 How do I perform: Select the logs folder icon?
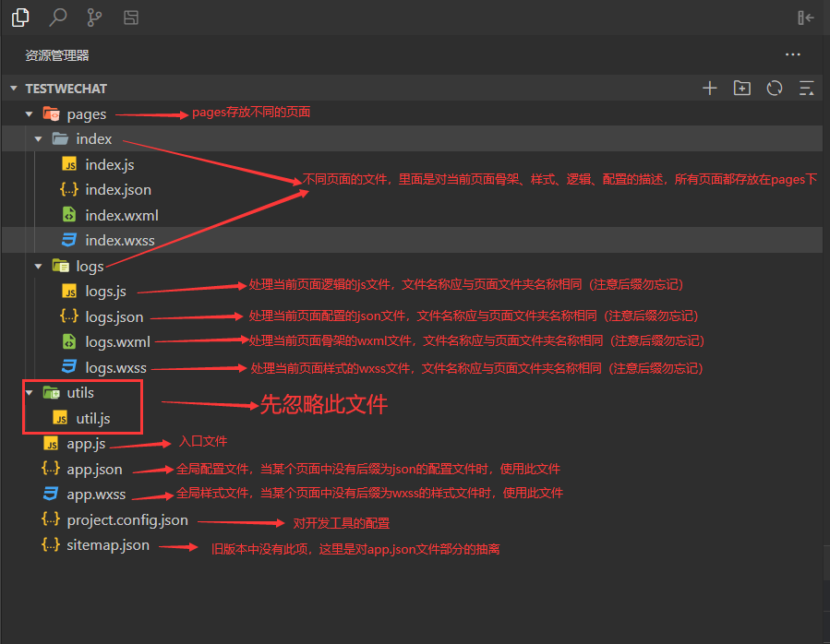click(60, 266)
